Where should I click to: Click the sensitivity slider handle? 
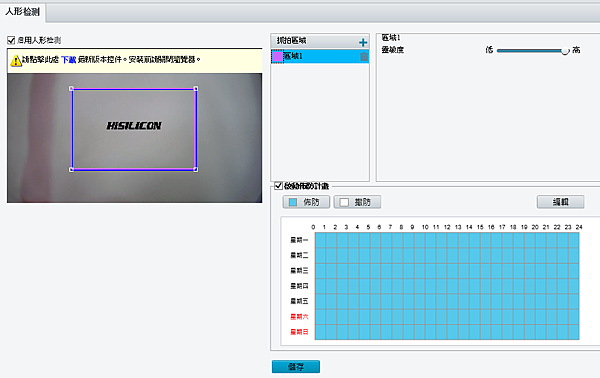click(x=565, y=51)
